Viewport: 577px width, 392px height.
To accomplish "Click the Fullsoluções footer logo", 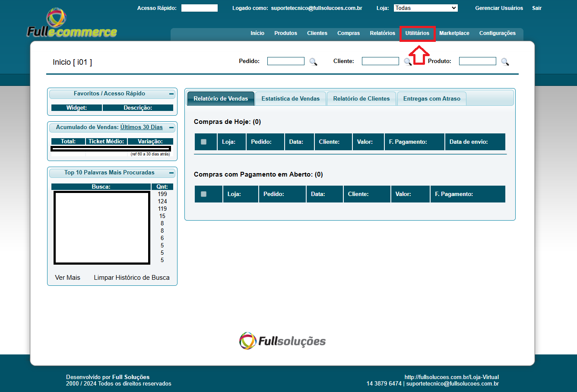I will 282,341.
